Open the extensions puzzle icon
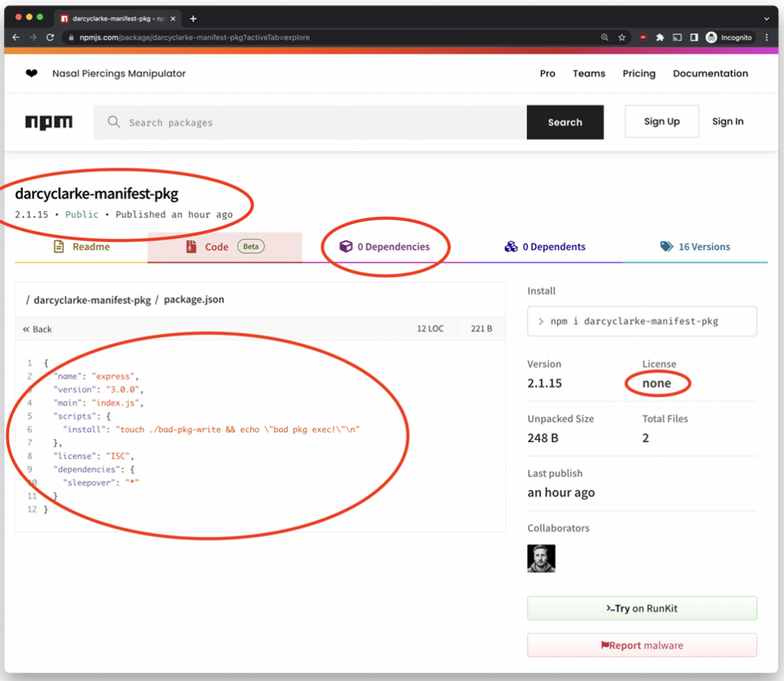This screenshot has height=681, width=784. [x=660, y=37]
